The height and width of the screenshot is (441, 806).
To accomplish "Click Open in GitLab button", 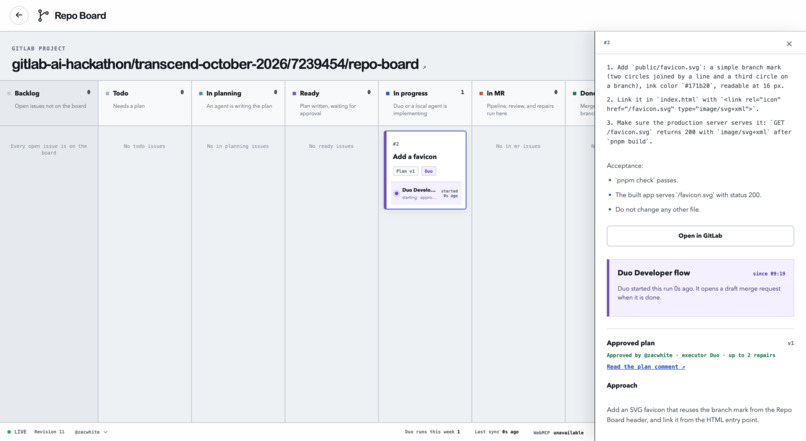I will coord(700,236).
